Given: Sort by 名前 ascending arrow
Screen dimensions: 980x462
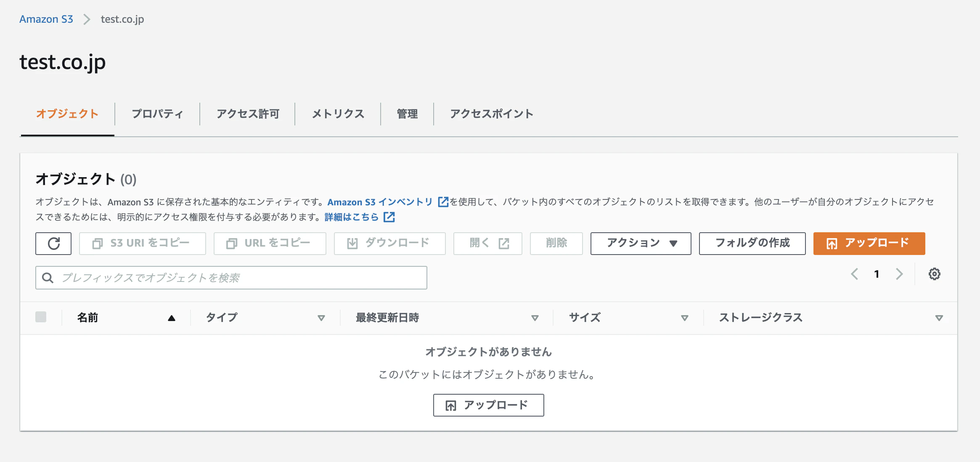Looking at the screenshot, I should 171,318.
